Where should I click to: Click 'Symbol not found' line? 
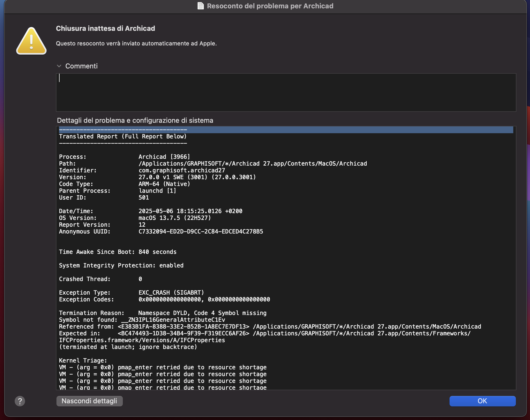pyautogui.click(x=142, y=320)
